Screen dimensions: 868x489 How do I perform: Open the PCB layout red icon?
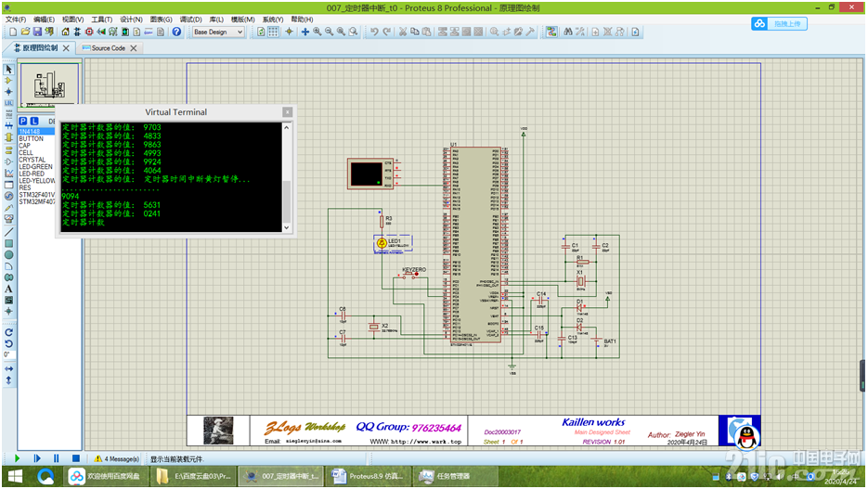[x=89, y=32]
